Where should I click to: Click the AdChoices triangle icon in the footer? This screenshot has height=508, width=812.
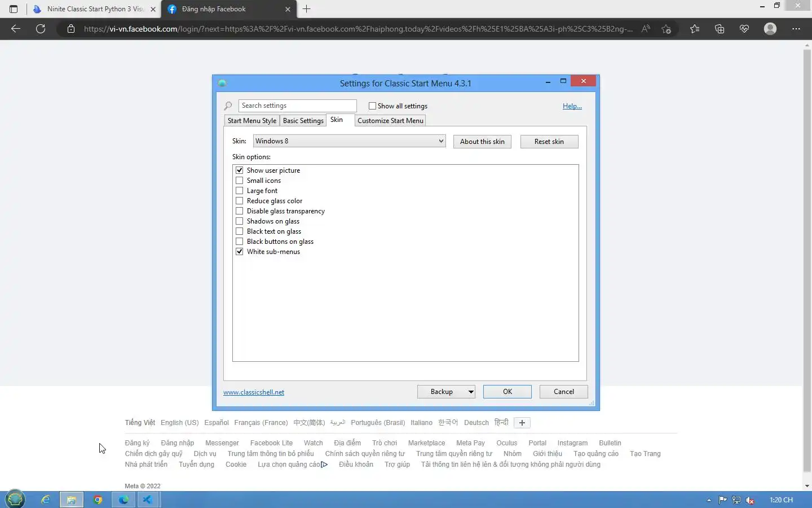click(324, 465)
